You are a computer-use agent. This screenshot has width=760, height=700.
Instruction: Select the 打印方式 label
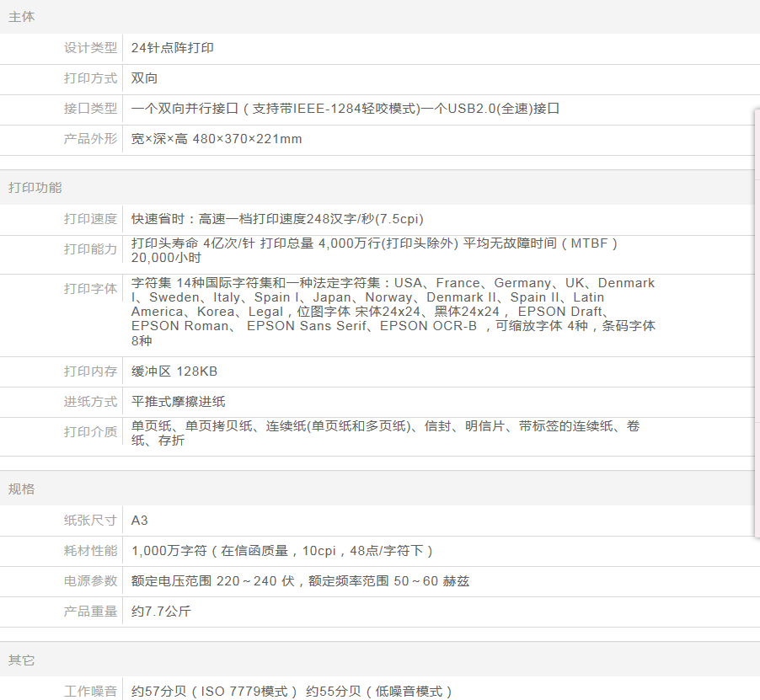[x=90, y=78]
